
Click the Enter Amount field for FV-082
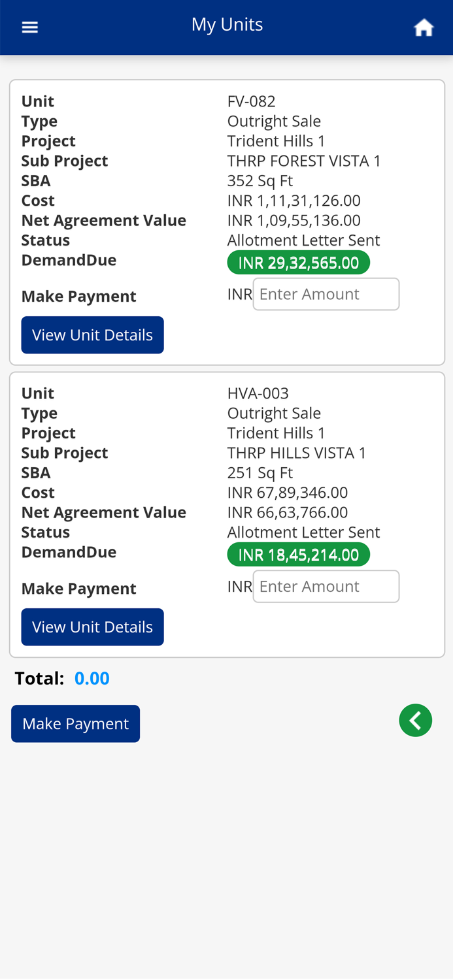click(x=326, y=294)
